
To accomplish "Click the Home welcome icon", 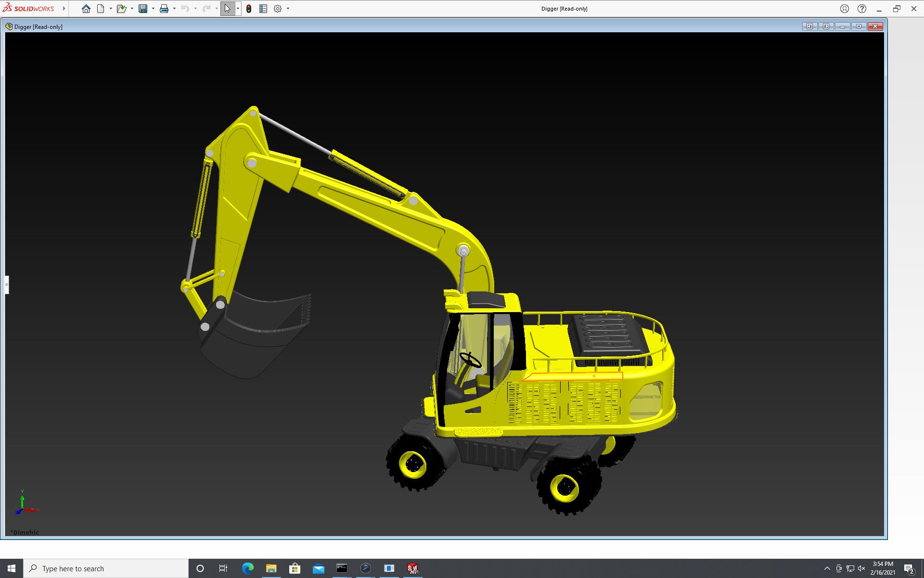I will [x=86, y=9].
